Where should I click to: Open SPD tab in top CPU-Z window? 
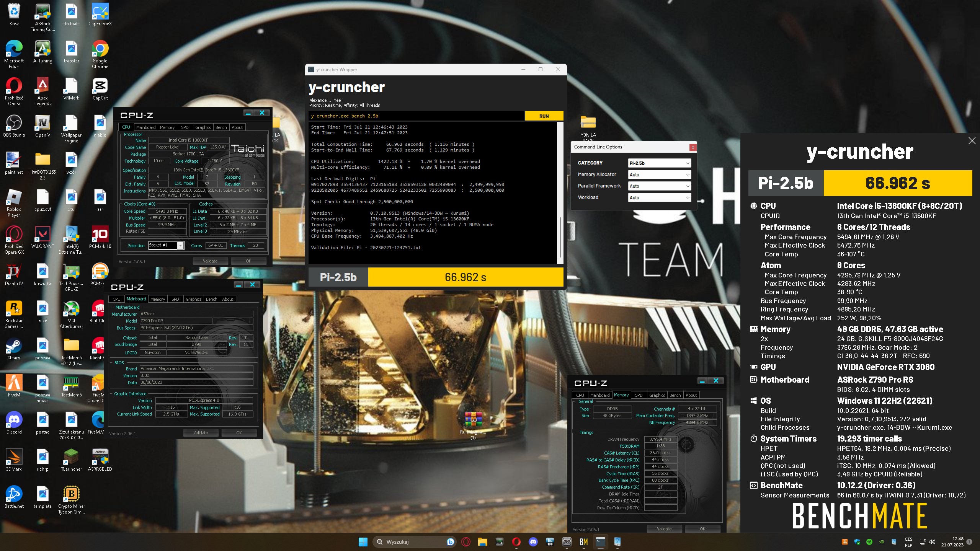(185, 127)
